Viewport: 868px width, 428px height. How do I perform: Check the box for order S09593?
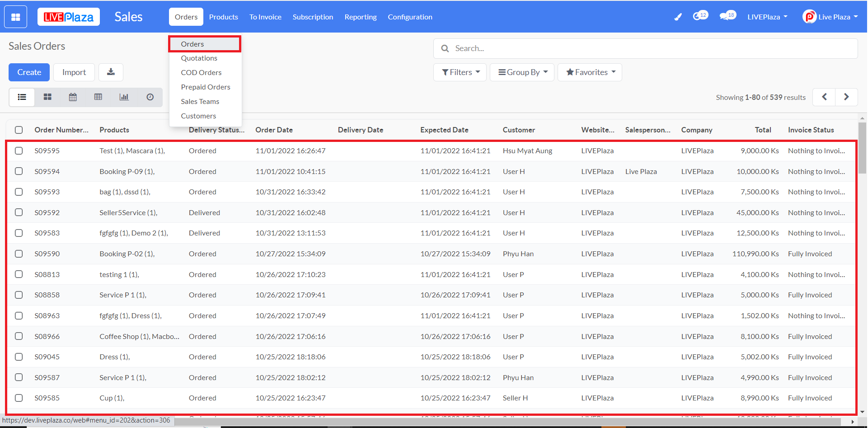click(19, 192)
